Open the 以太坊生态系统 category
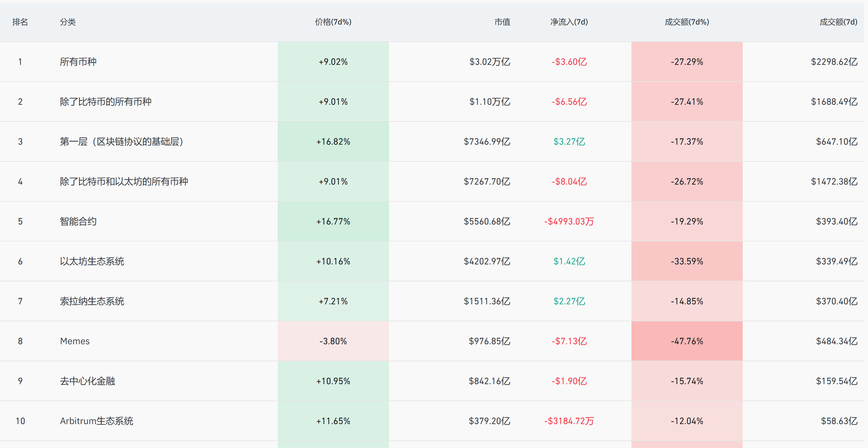868x448 pixels. pyautogui.click(x=92, y=261)
